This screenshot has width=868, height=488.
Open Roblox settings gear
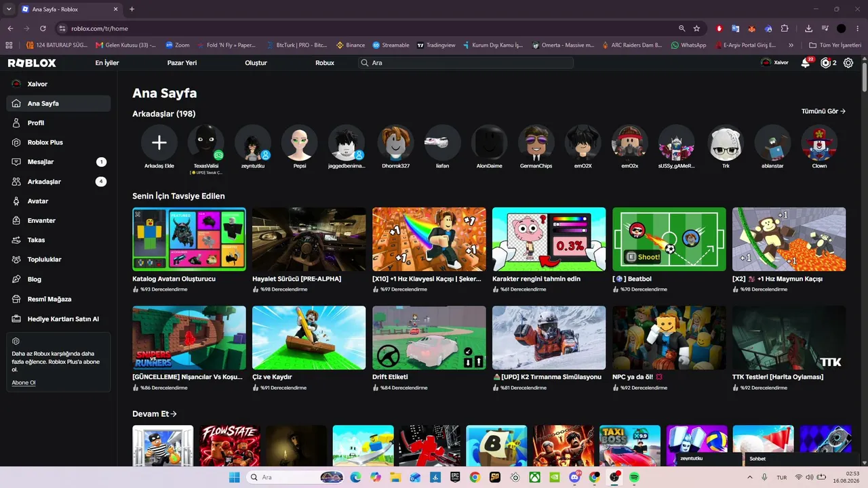coord(848,62)
